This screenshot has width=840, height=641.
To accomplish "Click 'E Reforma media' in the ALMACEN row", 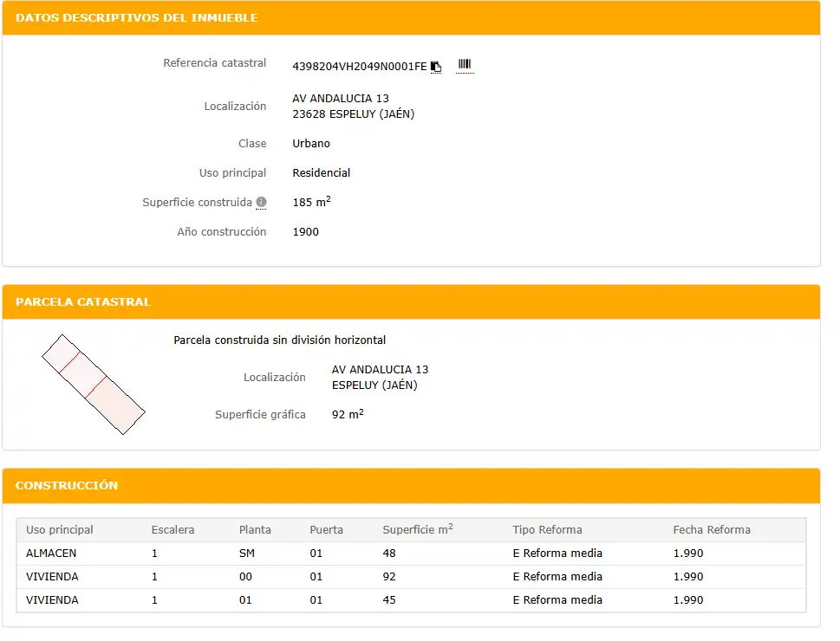I will (x=557, y=554).
